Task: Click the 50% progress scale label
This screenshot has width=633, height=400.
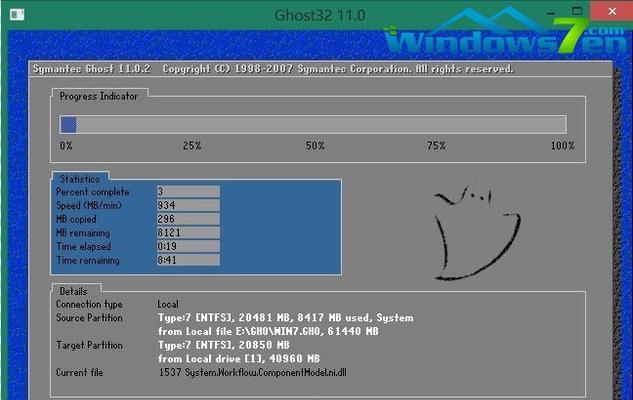Action: click(x=315, y=146)
